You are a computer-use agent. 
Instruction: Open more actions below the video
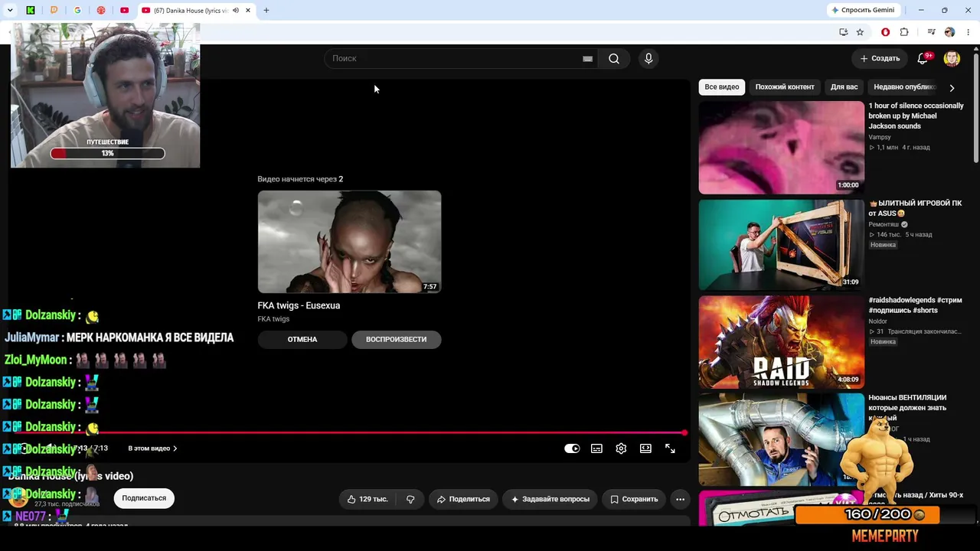(680, 499)
